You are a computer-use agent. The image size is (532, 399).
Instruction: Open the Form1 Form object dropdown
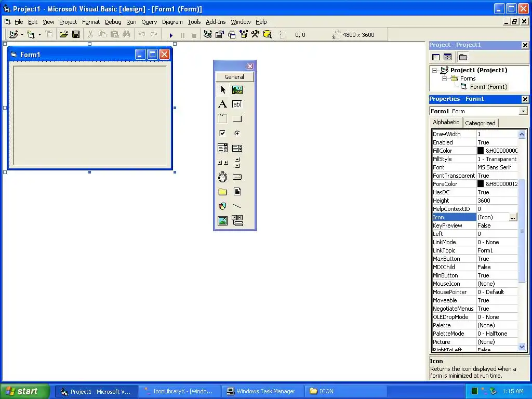pos(523,111)
